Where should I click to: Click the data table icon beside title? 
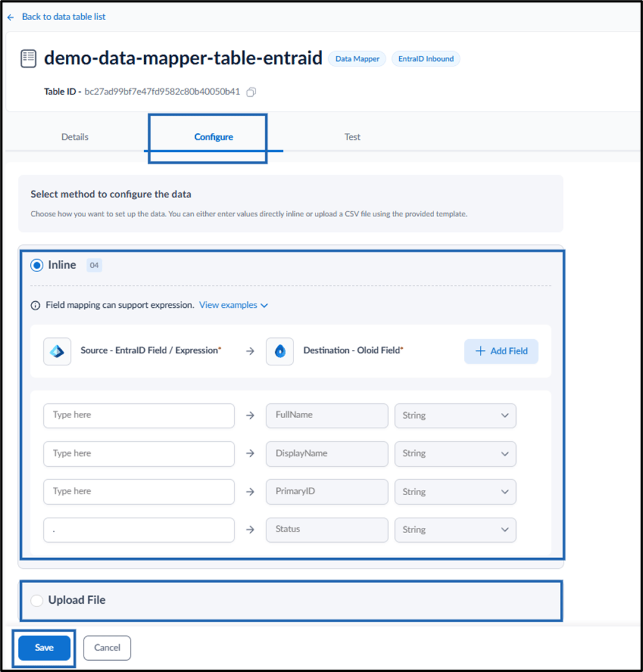[28, 59]
